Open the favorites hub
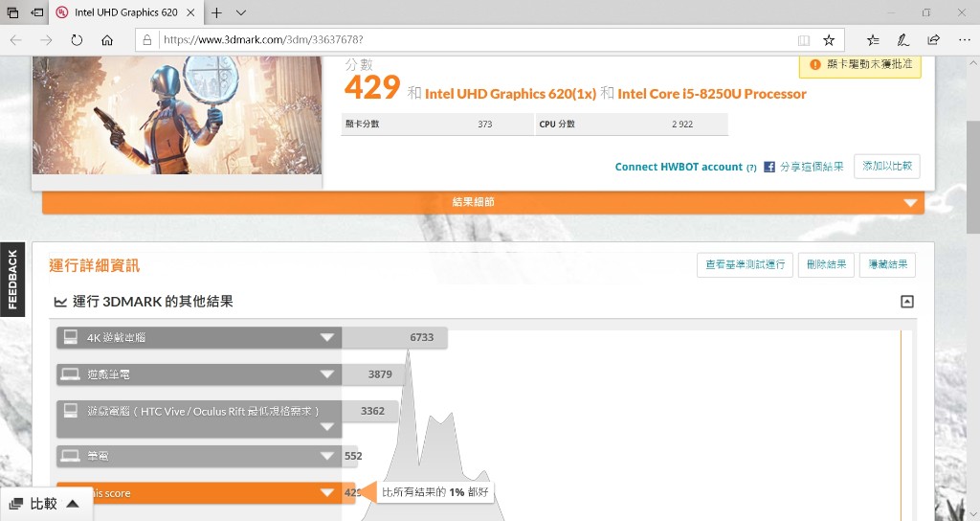The width and height of the screenshot is (980, 521). coord(873,40)
